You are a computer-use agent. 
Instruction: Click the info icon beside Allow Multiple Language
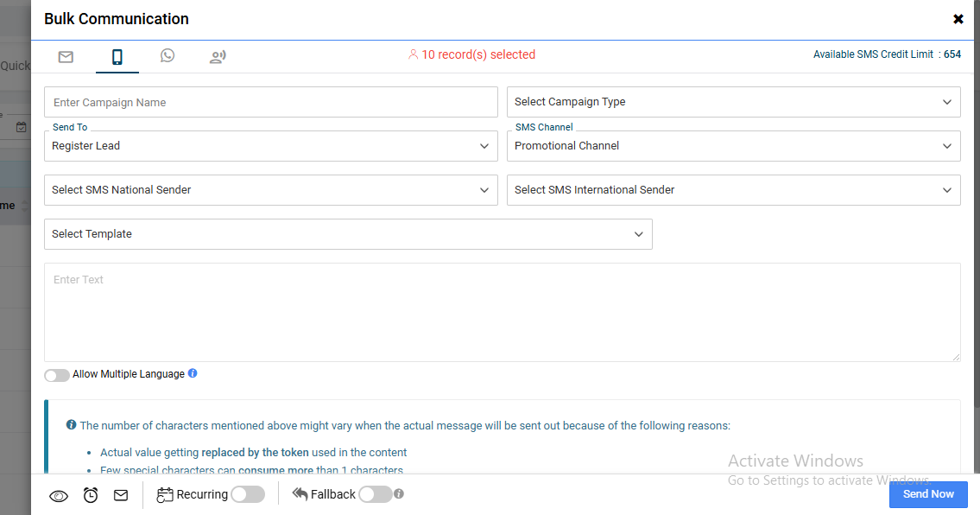[x=193, y=373]
